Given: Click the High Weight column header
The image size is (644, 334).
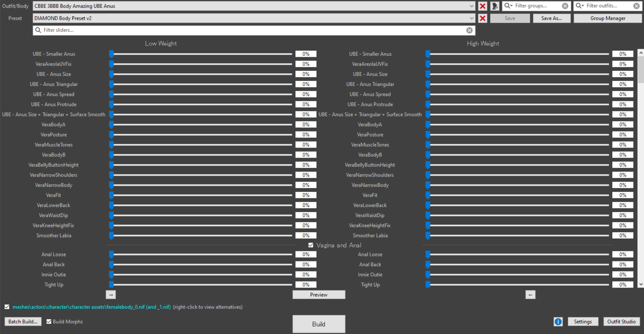Looking at the screenshot, I should (483, 43).
